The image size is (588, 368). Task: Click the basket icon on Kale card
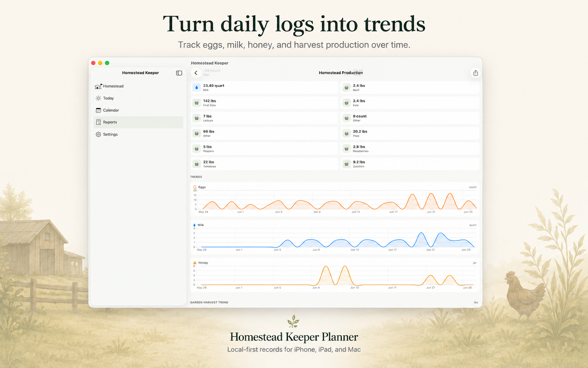point(346,103)
